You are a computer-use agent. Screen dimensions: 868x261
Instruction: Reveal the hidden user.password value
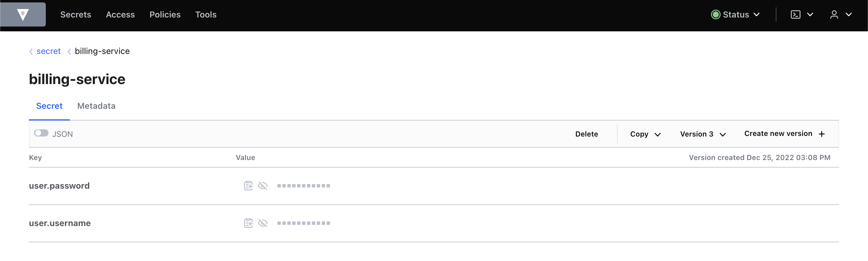pyautogui.click(x=263, y=185)
